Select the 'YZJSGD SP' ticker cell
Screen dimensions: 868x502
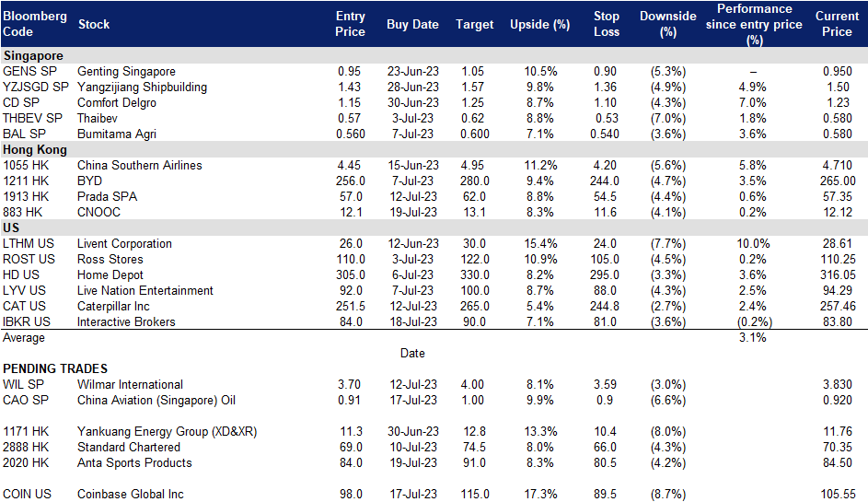(36, 87)
